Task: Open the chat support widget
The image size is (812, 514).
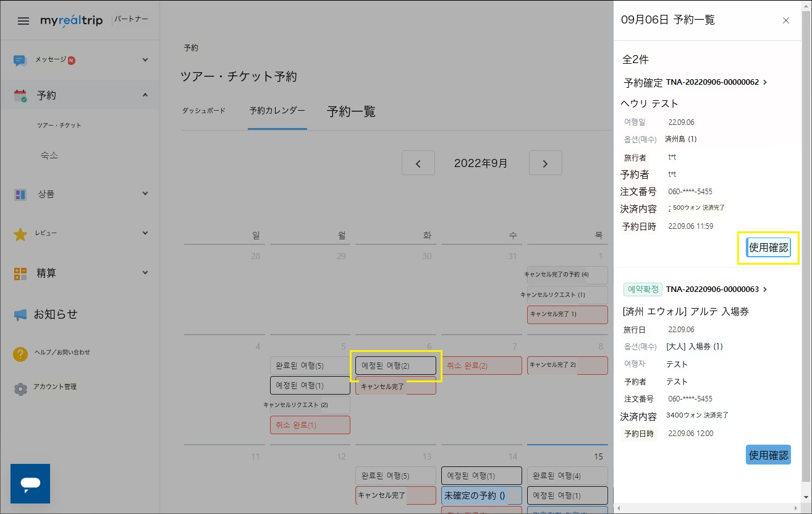Action: [30, 484]
